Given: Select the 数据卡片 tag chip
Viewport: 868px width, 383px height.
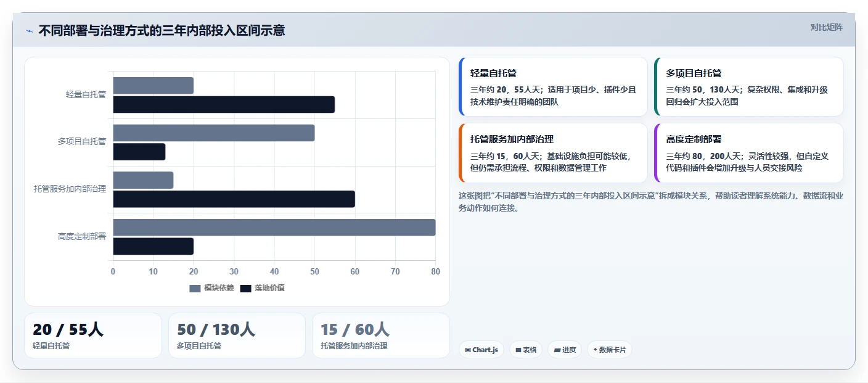Looking at the screenshot, I should tap(609, 350).
